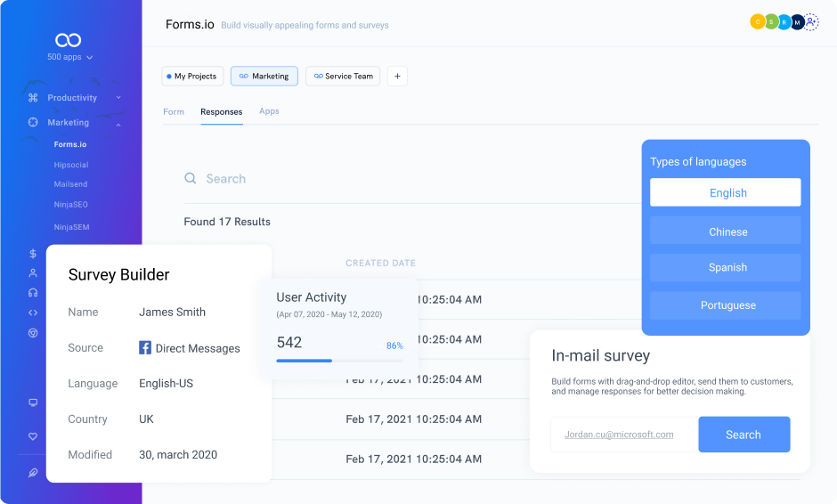Choose Chinese language option

[x=725, y=231]
